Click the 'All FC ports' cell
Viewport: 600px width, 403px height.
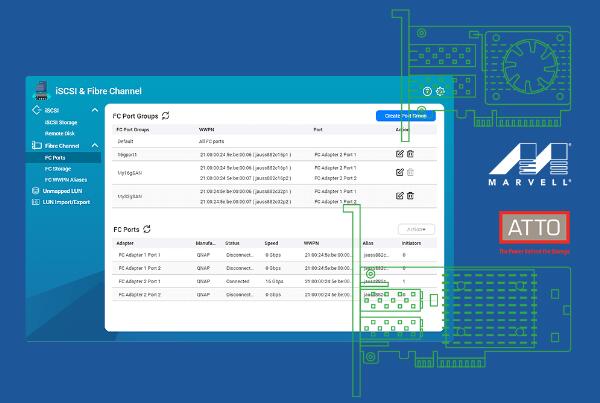tap(211, 141)
